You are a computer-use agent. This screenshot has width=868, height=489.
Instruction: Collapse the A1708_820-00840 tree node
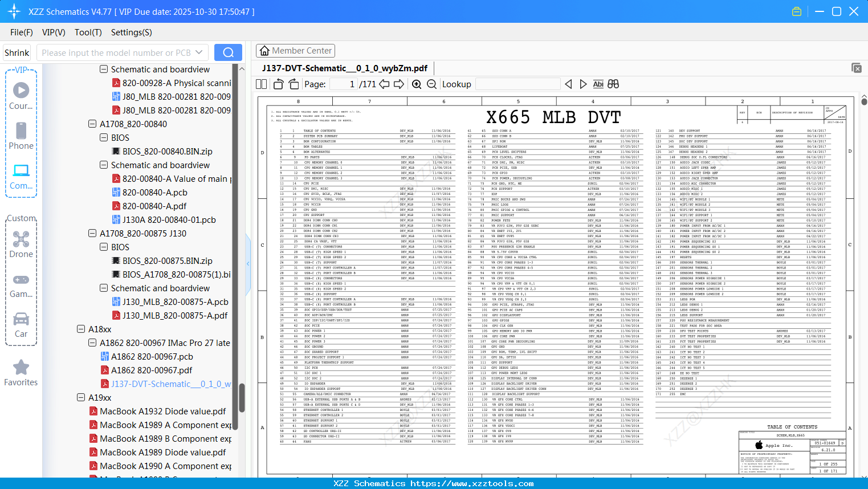pos(92,124)
